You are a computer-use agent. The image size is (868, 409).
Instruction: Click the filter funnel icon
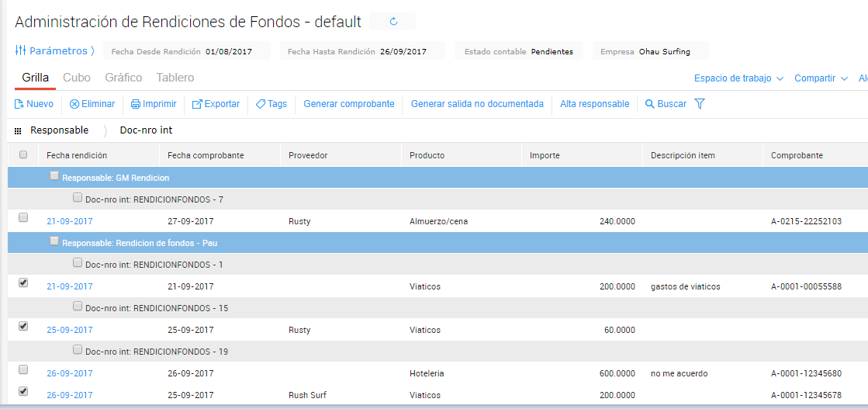pos(700,104)
